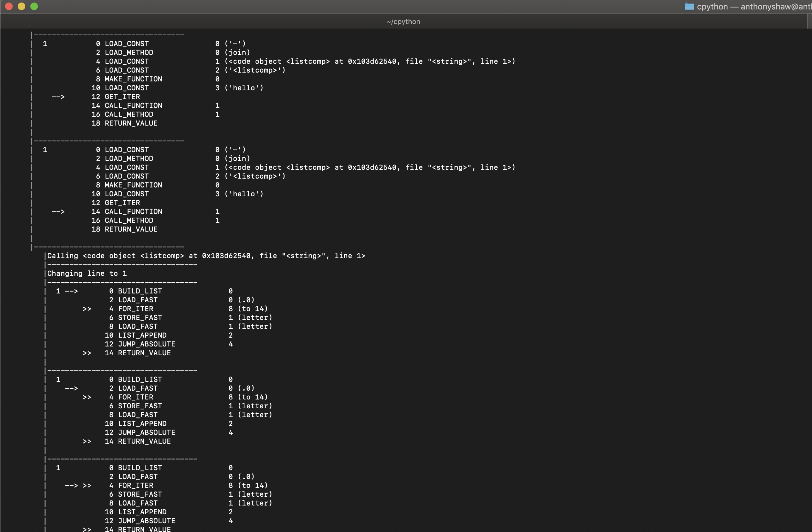812x532 pixels.
Task: Click the arrow marker beside FOR_ITER
Action: pos(71,486)
